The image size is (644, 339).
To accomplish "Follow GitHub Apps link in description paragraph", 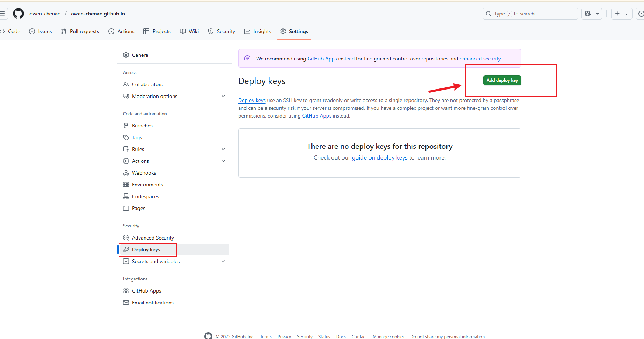I will point(317,116).
